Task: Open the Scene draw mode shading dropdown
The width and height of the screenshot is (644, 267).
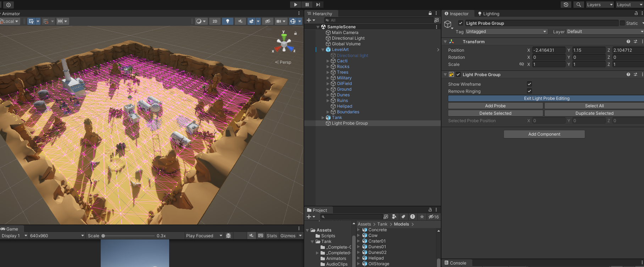Action: pyautogui.click(x=201, y=21)
